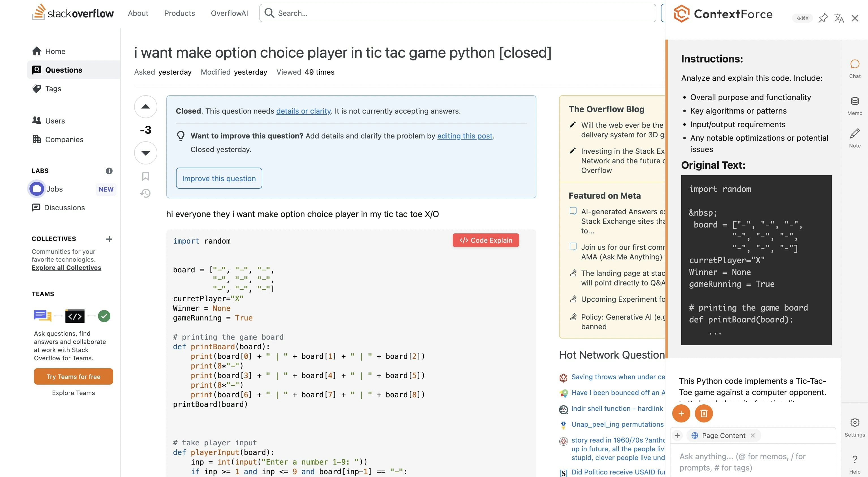Image resolution: width=868 pixels, height=477 pixels.
Task: Expand Collectives with the plus icon
Action: coord(109,239)
